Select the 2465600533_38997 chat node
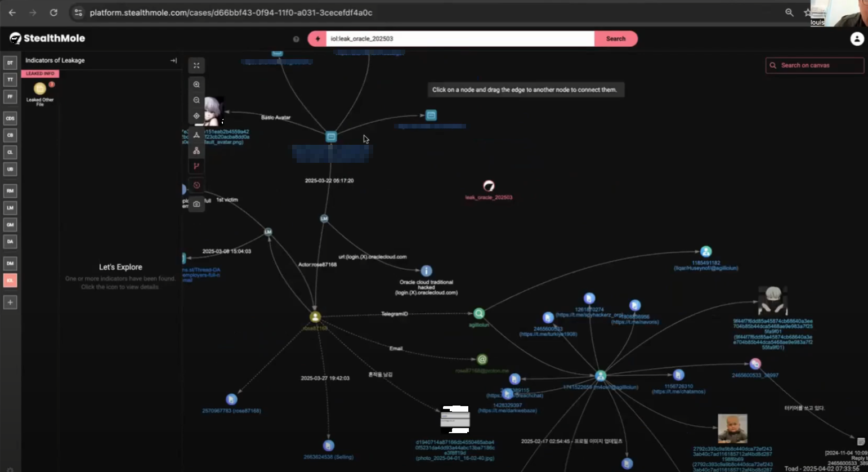Viewport: 868px width, 472px height. pos(755,364)
